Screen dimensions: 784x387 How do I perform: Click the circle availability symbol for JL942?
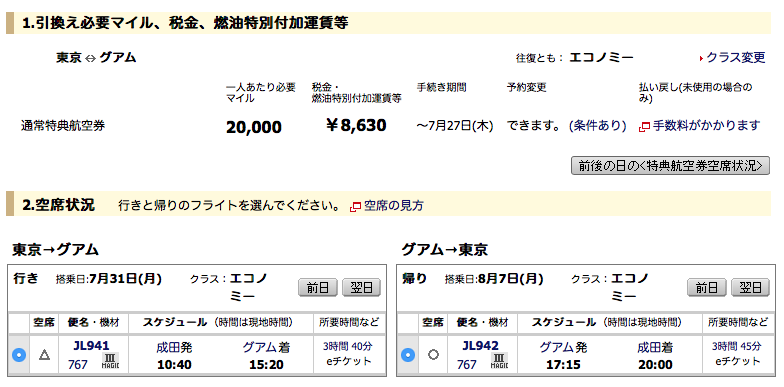[434, 354]
